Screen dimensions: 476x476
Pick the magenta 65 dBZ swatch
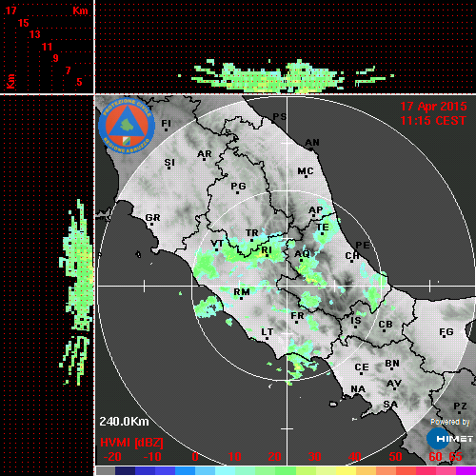[466, 470]
